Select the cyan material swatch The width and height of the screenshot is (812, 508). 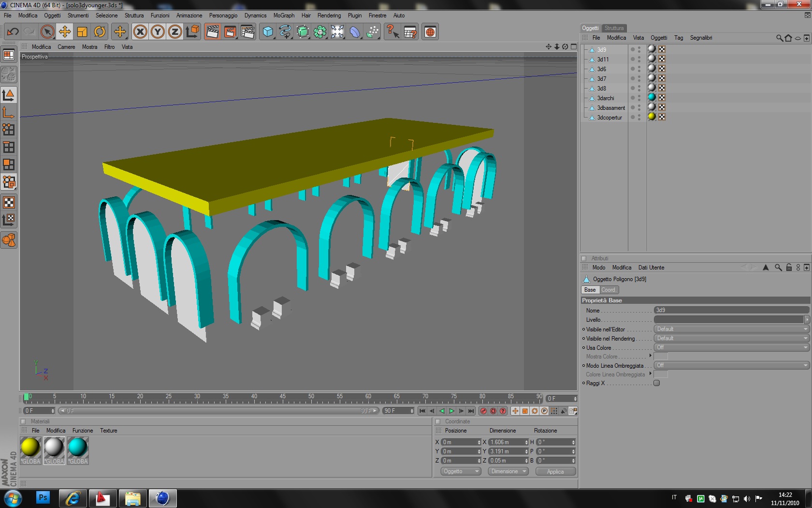tap(78, 448)
